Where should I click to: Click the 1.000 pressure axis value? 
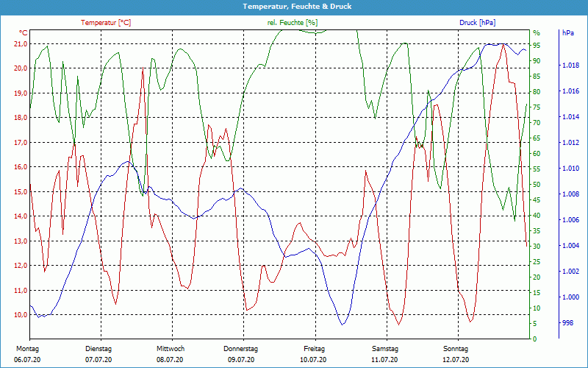[570, 297]
